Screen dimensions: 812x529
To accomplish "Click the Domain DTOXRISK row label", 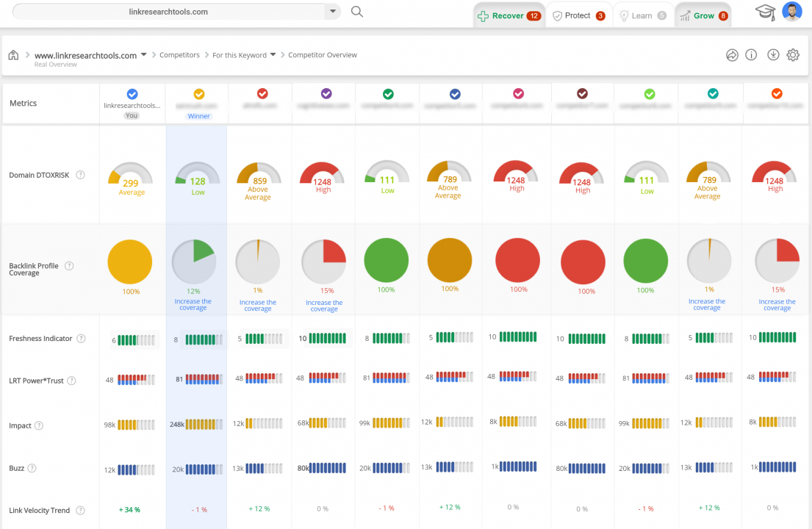I will point(39,175).
